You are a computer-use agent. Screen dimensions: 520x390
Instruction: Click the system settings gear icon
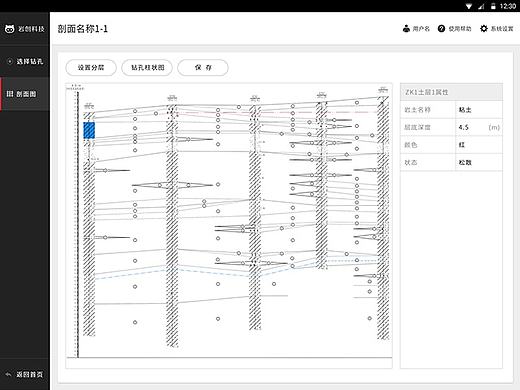(483, 29)
